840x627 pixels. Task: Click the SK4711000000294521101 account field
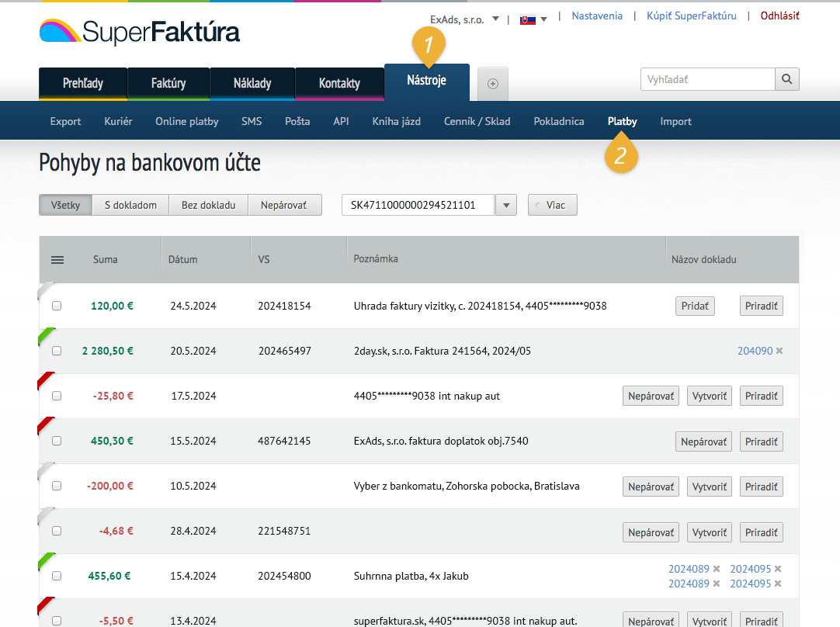pyautogui.click(x=418, y=205)
